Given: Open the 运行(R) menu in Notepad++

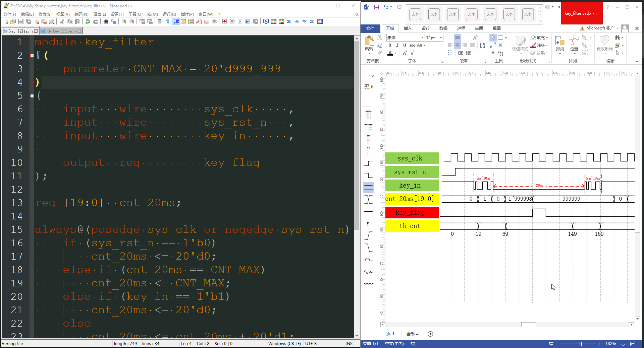Looking at the screenshot, I should coord(169,14).
